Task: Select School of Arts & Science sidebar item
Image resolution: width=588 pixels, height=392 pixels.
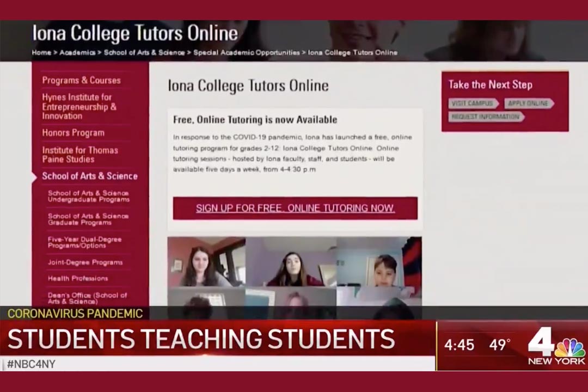Action: coord(90,176)
